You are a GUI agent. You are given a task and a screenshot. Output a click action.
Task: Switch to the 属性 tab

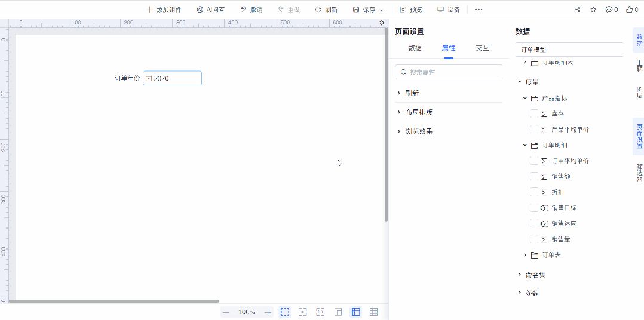point(449,48)
